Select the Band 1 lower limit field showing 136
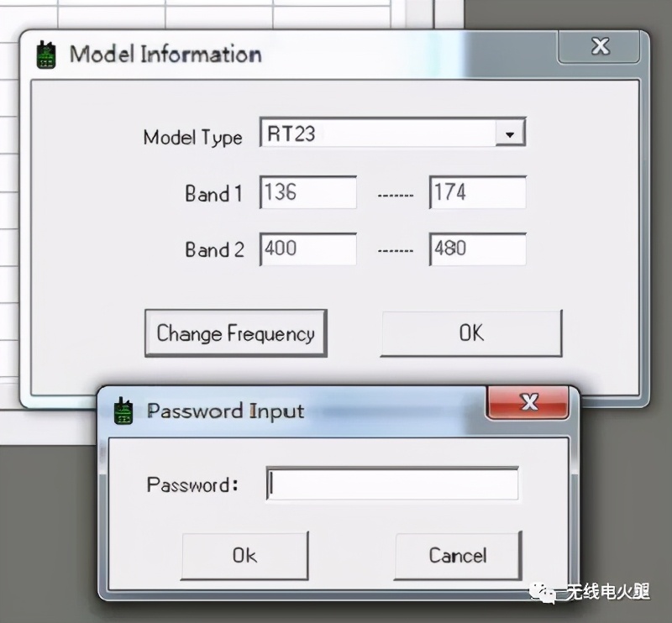 click(307, 191)
